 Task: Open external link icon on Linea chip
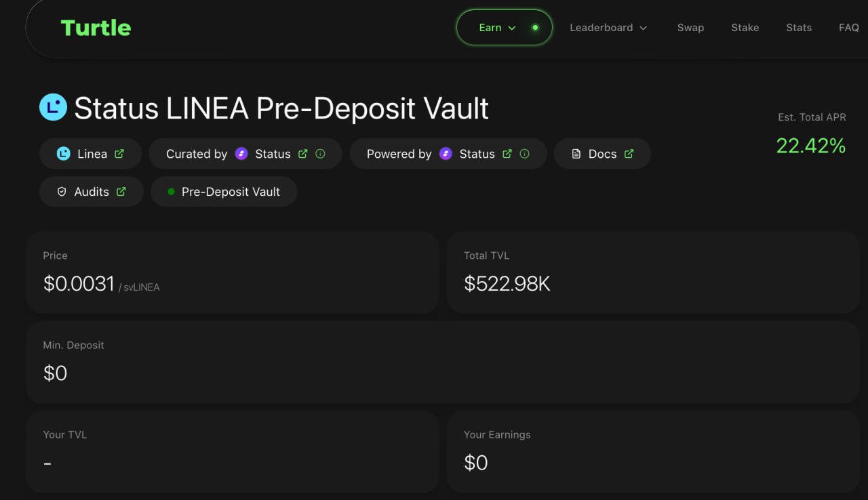119,154
